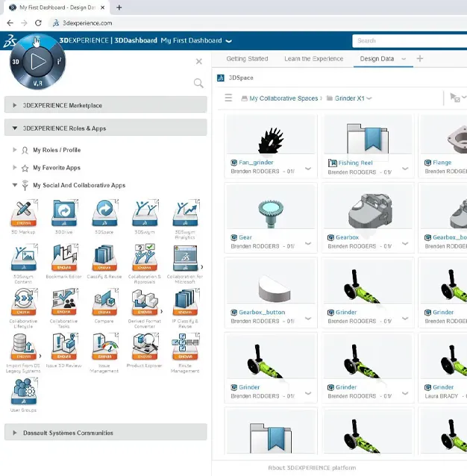This screenshot has width=467, height=476.
Task: Collapse 3DEXPERIENCE Roles & Apps section
Action: click(106, 128)
